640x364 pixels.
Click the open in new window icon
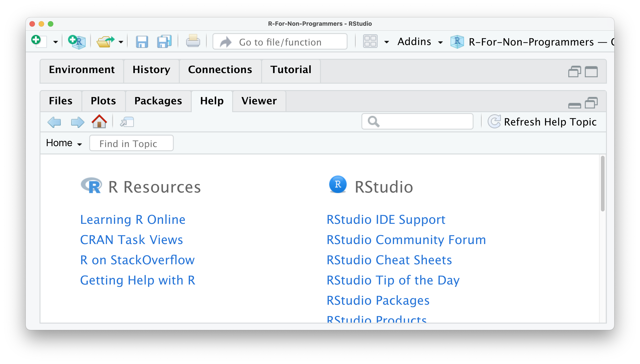[x=127, y=122]
